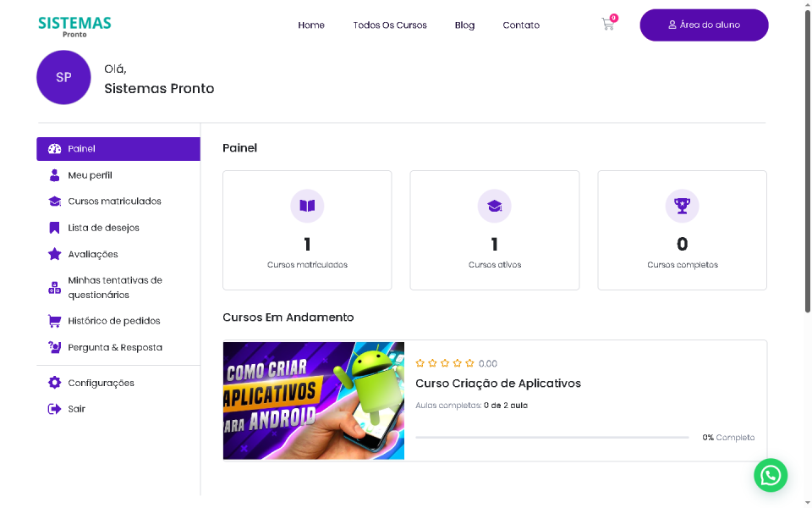Viewport: 812px width, 508px height.
Task: Click the 0% course progress bar
Action: (x=551, y=437)
